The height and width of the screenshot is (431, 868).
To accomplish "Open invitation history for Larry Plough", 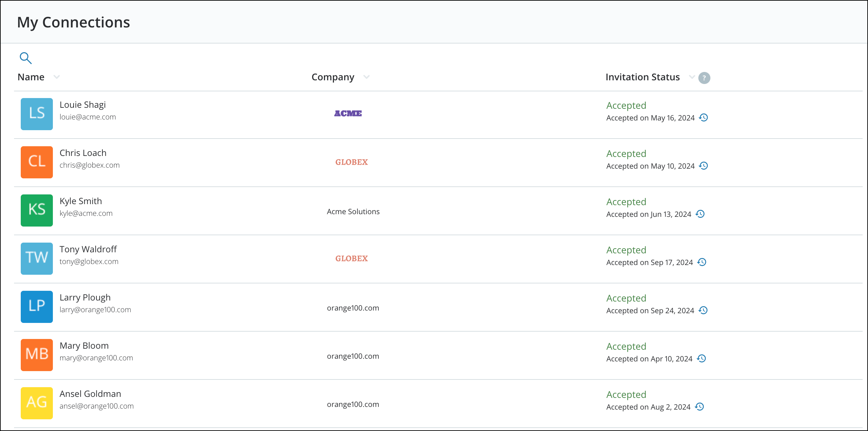I will 703,310.
